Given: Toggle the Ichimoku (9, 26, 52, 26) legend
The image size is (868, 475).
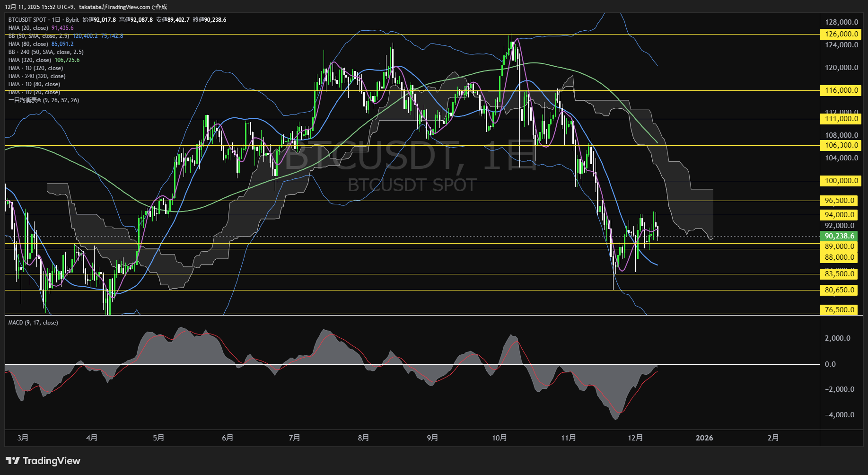Looking at the screenshot, I should 44,100.
